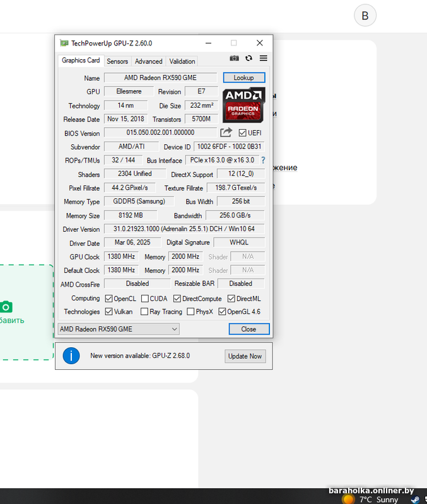The width and height of the screenshot is (427, 504).
Task: Click the GPU field Ellesmere
Action: click(129, 91)
